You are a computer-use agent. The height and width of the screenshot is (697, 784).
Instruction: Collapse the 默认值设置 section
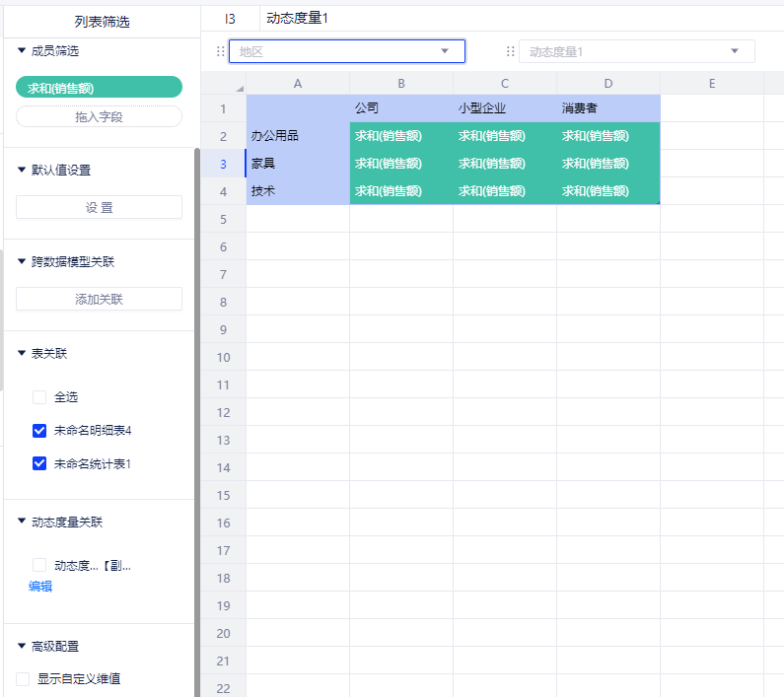click(22, 170)
